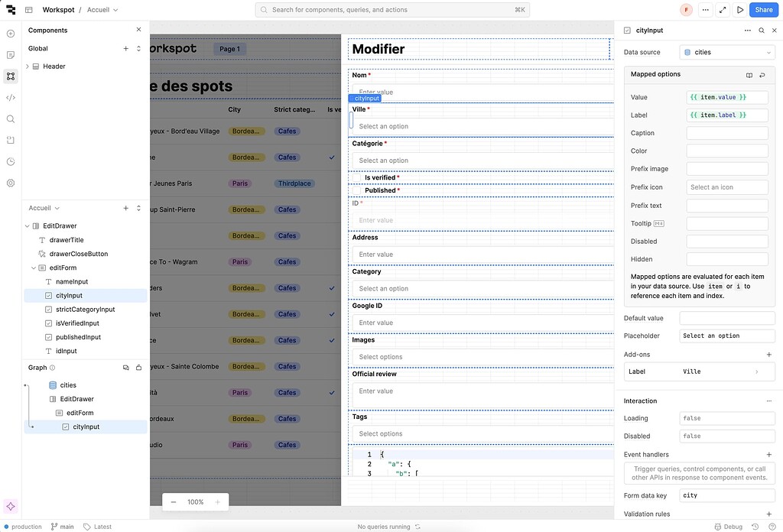The image size is (783, 532).
Task: Expand the Header item under Global
Action: pyautogui.click(x=27, y=66)
